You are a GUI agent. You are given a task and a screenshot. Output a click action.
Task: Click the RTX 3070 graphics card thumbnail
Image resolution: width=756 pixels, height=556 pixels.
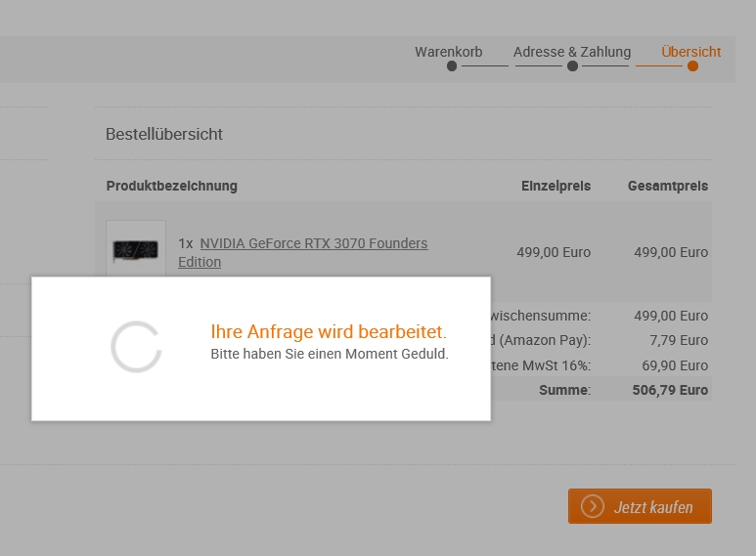click(136, 249)
